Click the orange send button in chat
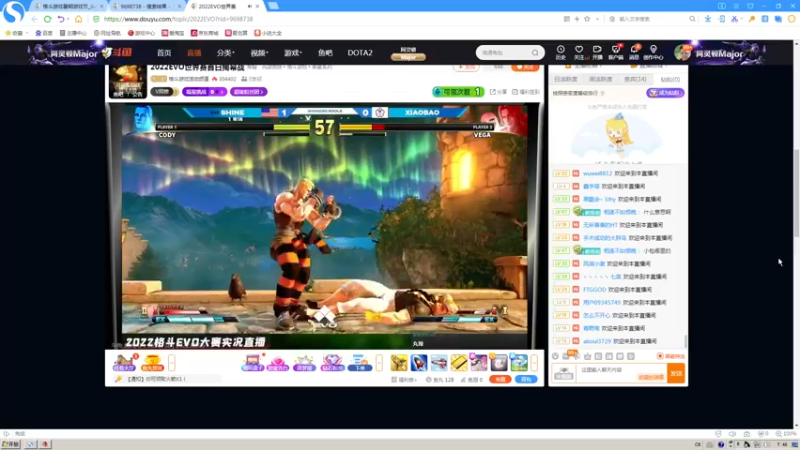 click(676, 373)
